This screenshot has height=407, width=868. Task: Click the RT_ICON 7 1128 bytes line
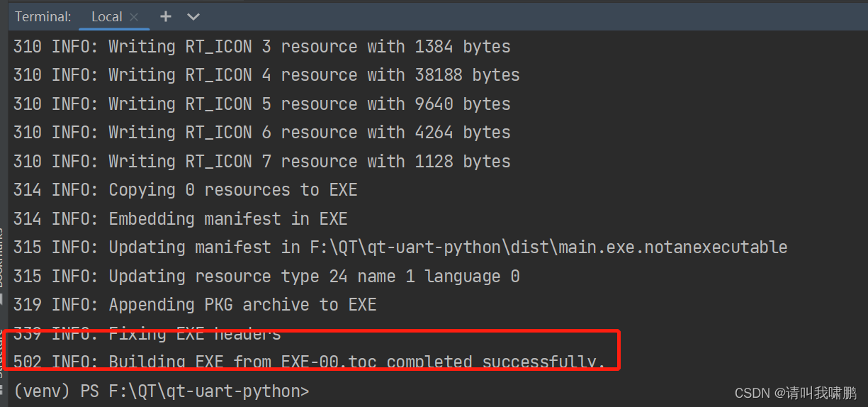point(262,162)
